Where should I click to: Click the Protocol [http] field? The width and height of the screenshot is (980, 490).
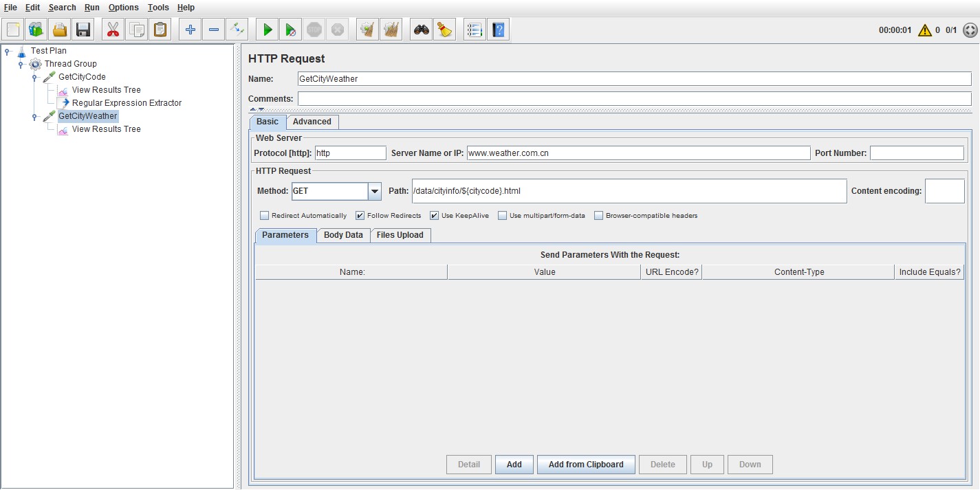(x=350, y=153)
